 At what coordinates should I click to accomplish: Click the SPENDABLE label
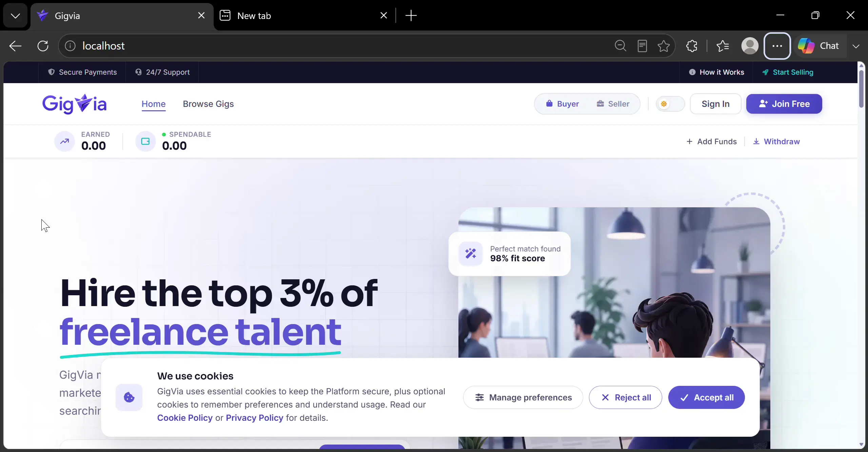[x=190, y=134]
